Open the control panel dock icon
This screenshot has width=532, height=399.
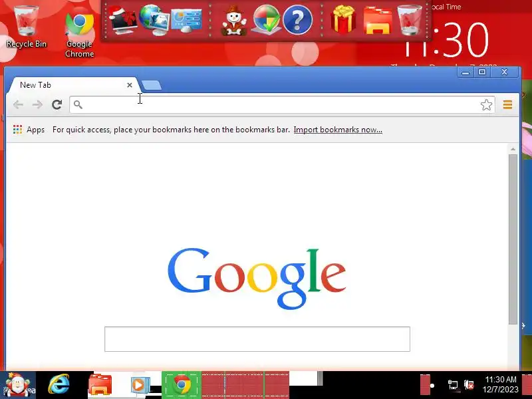click(x=187, y=21)
